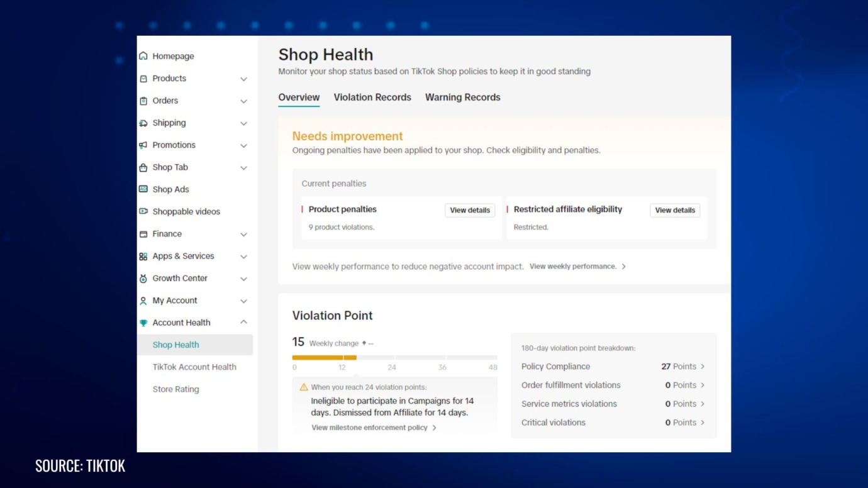The image size is (868, 488).
Task: Expand the Growth Center chevron
Action: pyautogui.click(x=243, y=279)
